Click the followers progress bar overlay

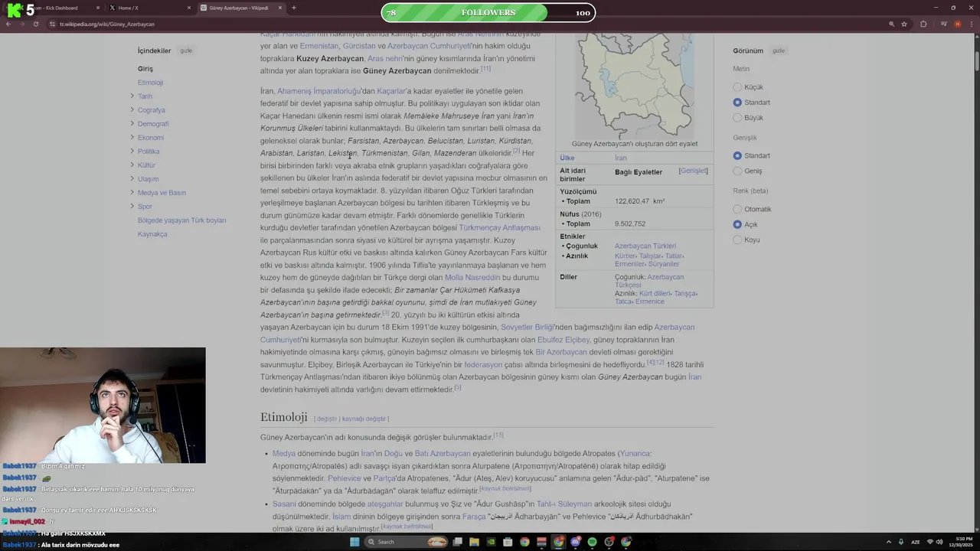click(x=488, y=12)
